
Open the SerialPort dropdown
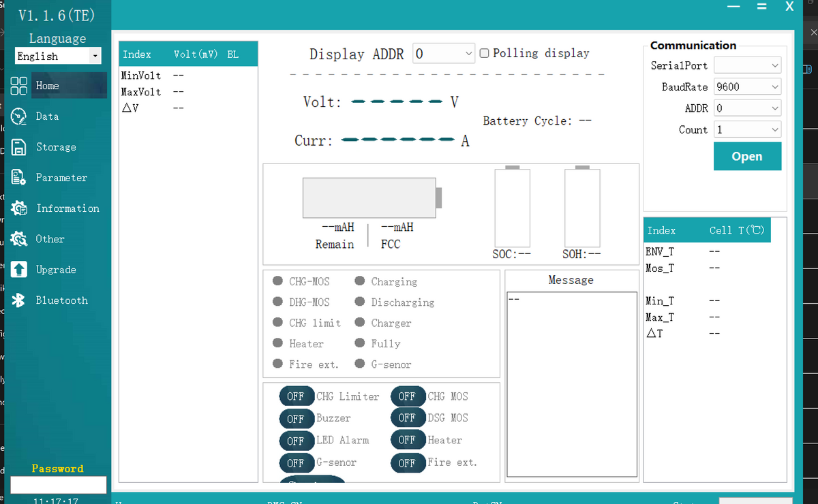coord(747,65)
